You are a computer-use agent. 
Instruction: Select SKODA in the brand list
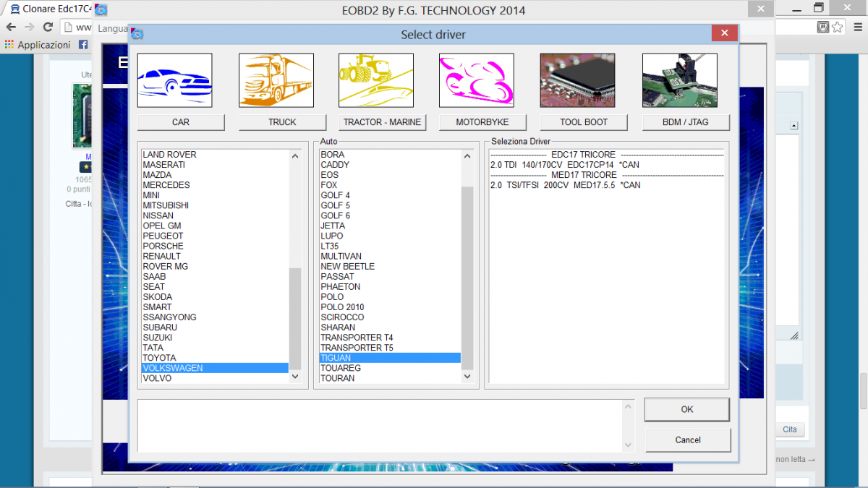215,297
